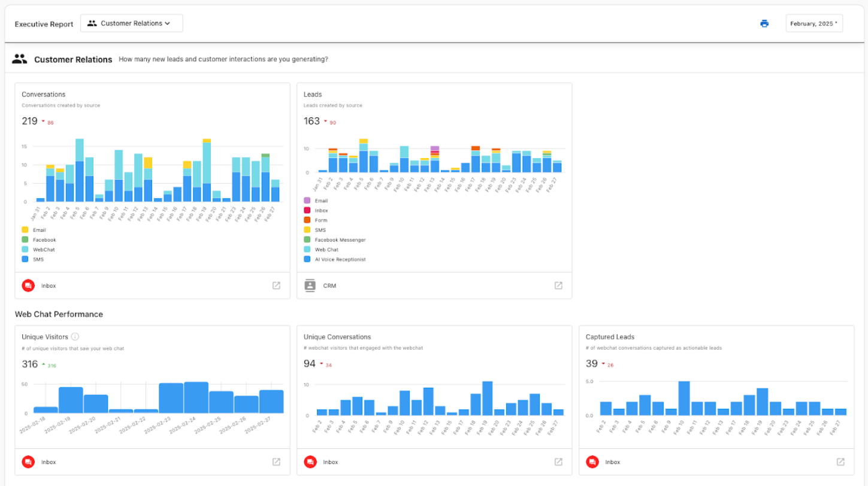Open Captured Leads card external link icon
The width and height of the screenshot is (868, 486).
840,461
